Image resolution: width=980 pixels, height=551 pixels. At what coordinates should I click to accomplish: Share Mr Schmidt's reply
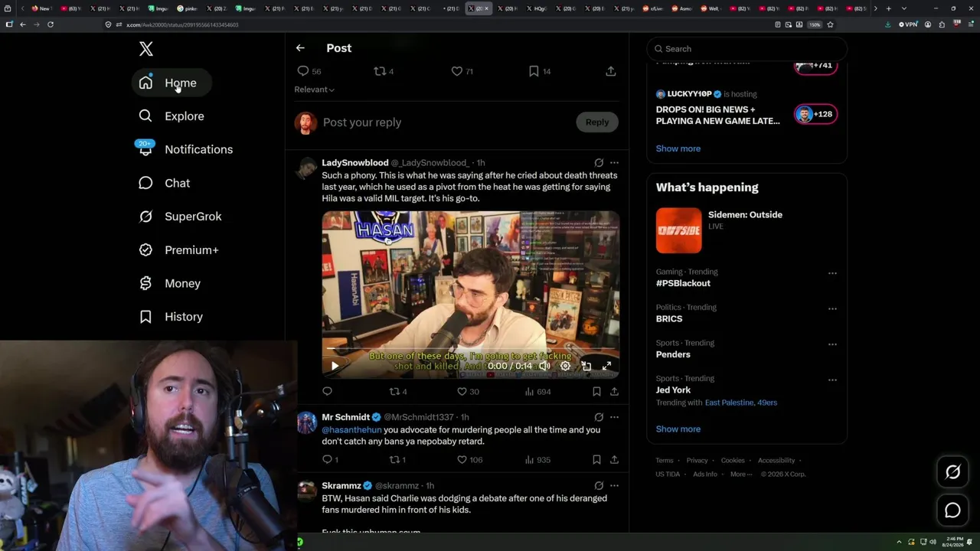(x=614, y=460)
